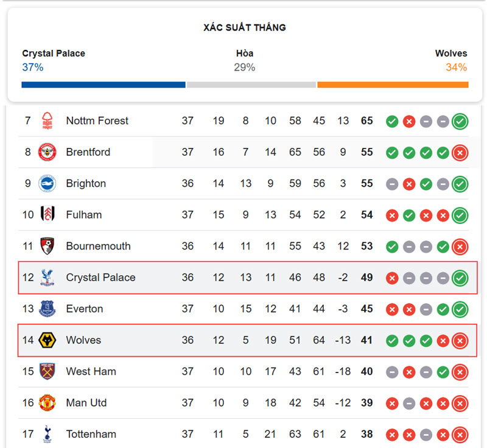
Task: Click the Man Utd club crest
Action: 47,403
